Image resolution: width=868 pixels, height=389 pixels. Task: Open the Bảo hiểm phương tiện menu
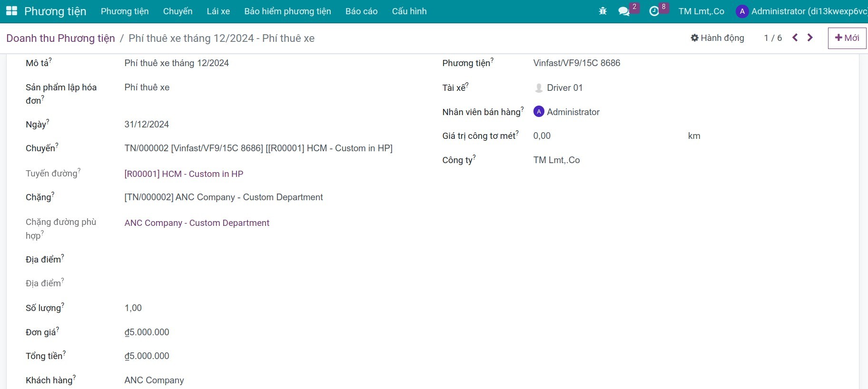288,11
